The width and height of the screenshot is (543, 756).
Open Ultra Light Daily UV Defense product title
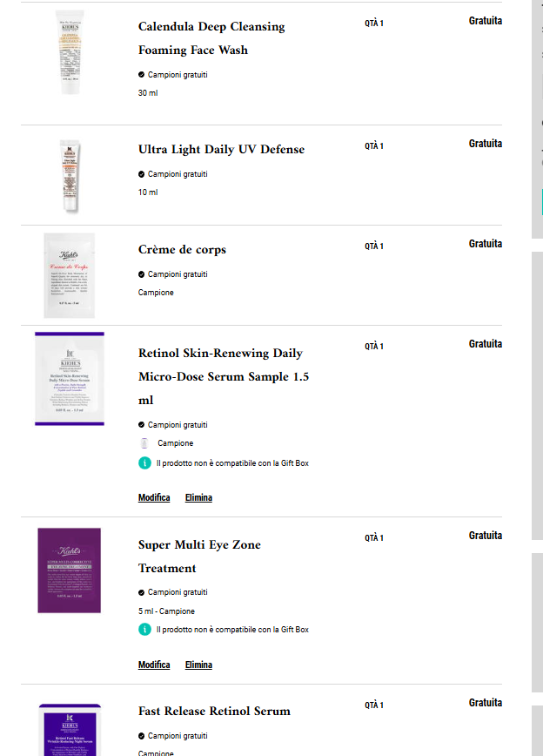click(x=221, y=150)
